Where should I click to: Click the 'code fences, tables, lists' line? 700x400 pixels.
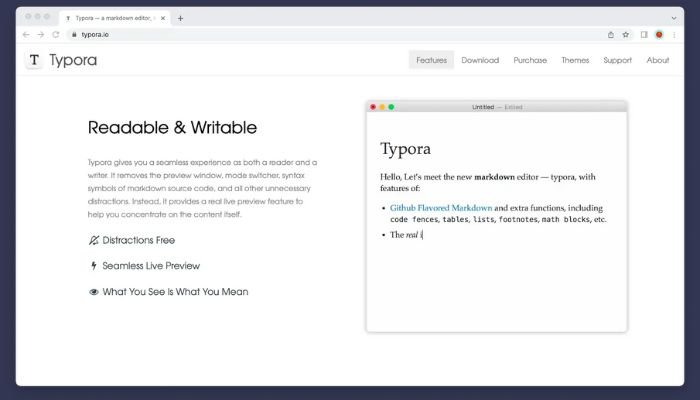[x=498, y=220]
